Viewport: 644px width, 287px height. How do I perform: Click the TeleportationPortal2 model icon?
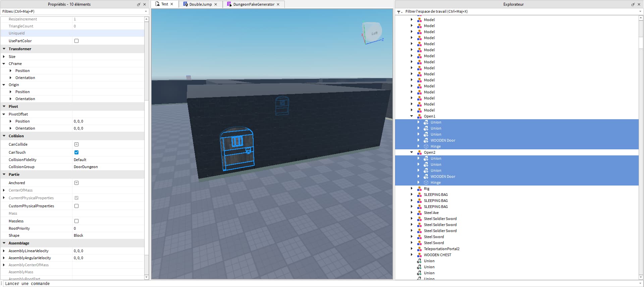point(419,249)
